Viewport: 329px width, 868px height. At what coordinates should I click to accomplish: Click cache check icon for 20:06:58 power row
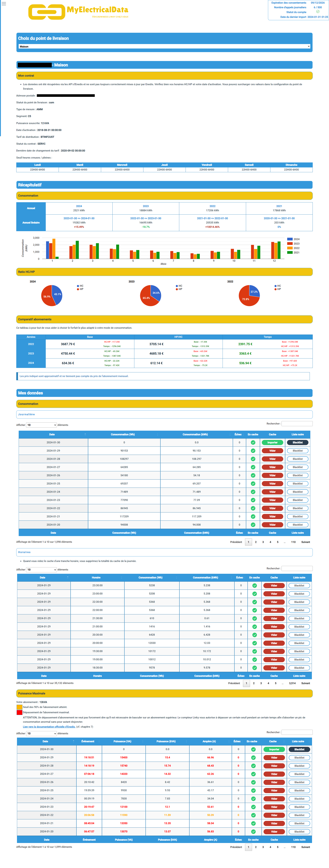coord(253,815)
